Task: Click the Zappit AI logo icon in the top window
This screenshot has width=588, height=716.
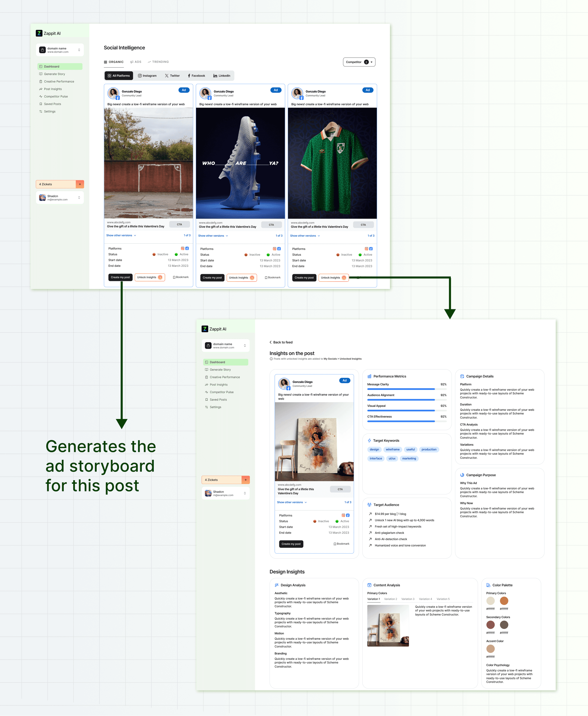Action: tap(39, 33)
